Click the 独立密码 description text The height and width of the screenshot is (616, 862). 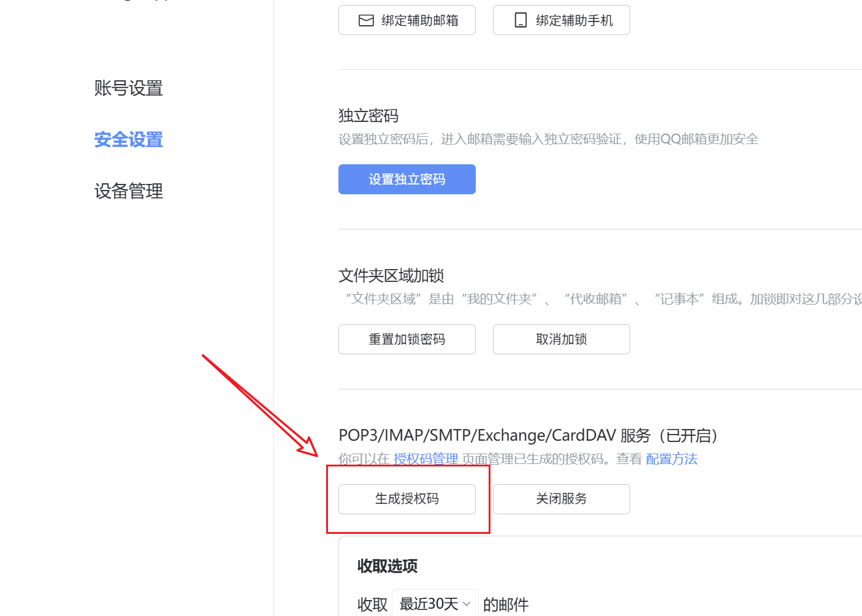tap(548, 140)
